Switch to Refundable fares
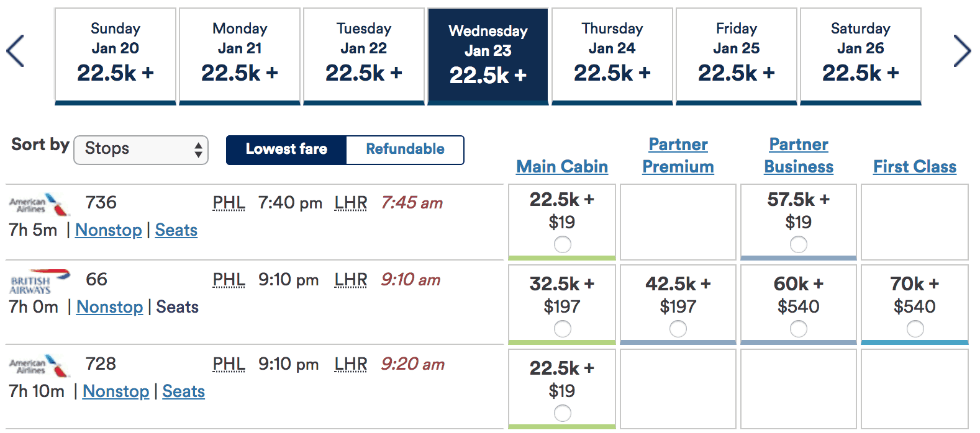Screen dimensions: 980x433 (x=405, y=150)
